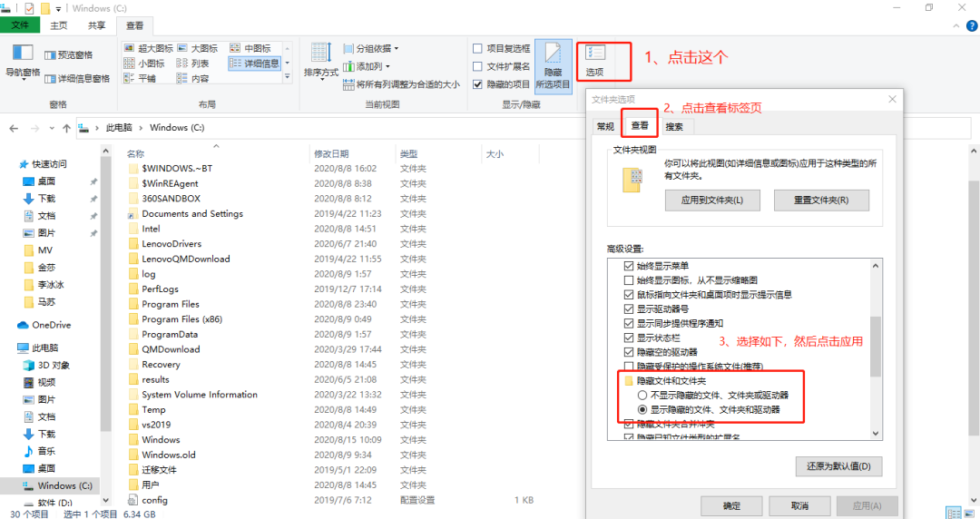Click the 应用到文件夹(L) button
Screen dimensions: 980x519
[712, 200]
